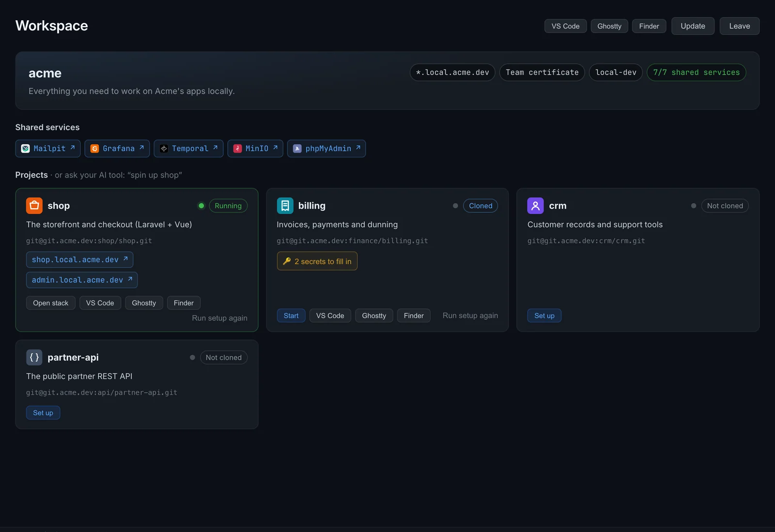Click the green status dot on shop
The height and width of the screenshot is (532, 775).
[201, 206]
